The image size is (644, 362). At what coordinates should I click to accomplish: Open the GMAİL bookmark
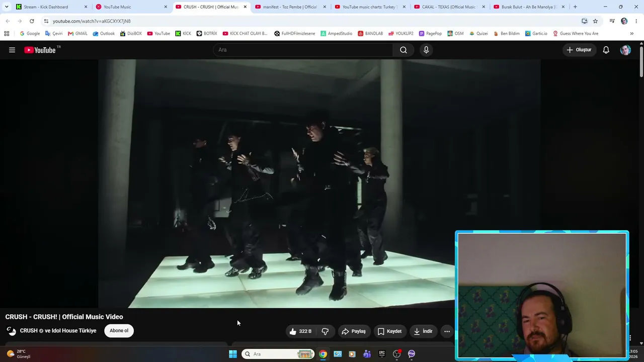(78, 34)
